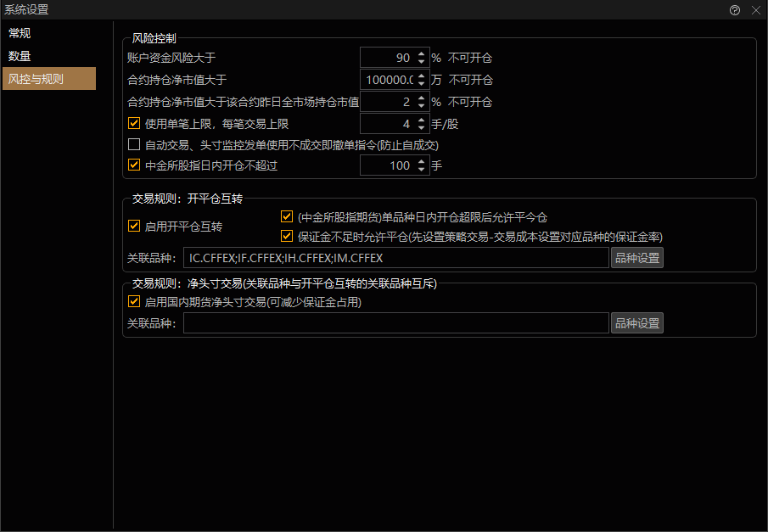Click the 账户资金风险大于 label
This screenshot has width=768, height=532.
171,58
